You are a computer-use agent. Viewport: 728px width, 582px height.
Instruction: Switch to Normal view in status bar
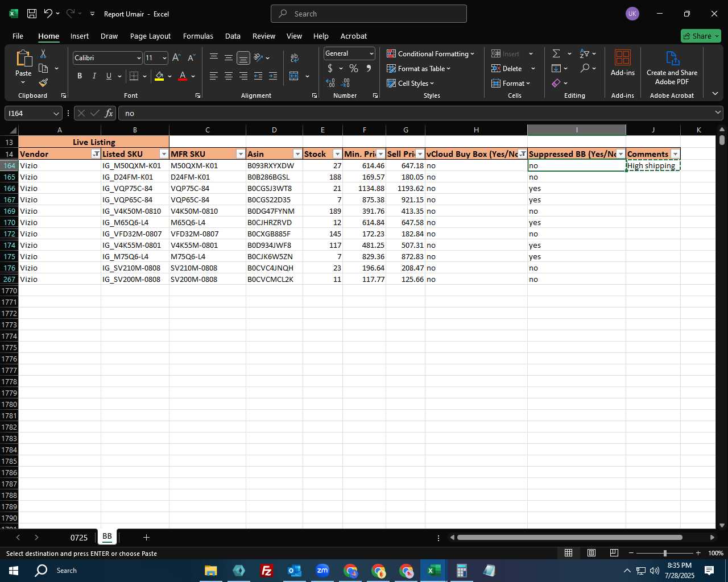[x=568, y=553]
